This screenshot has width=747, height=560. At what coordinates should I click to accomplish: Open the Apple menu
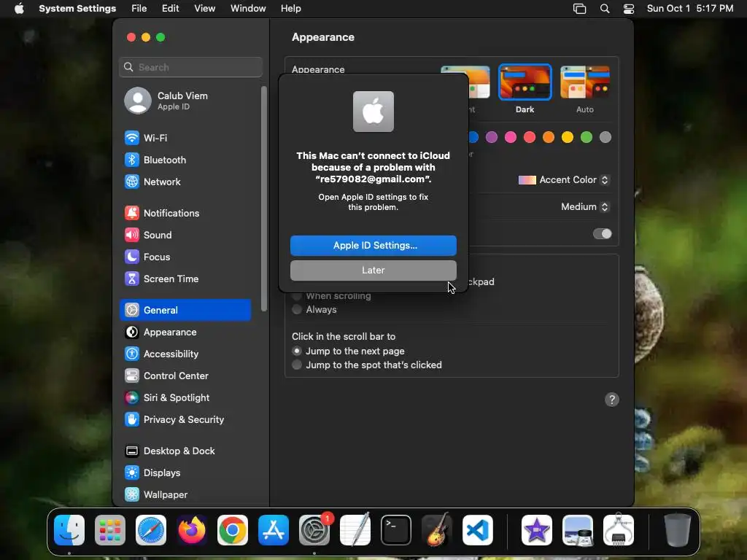point(19,9)
